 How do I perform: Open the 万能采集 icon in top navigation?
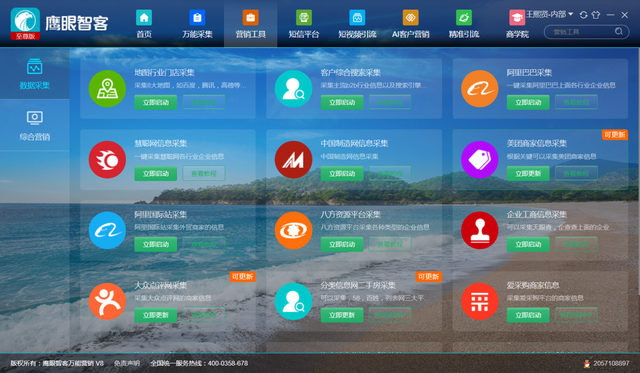point(197,18)
